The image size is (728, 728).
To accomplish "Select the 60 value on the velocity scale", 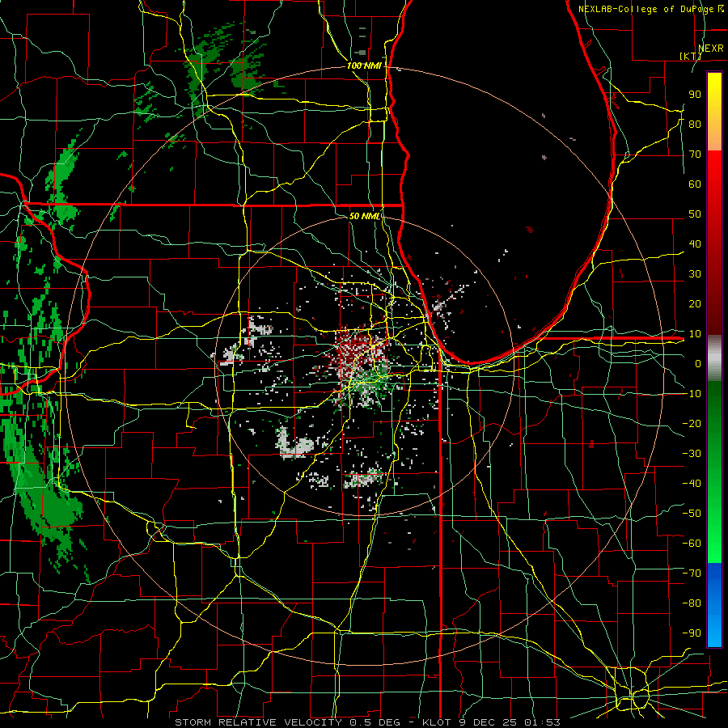I will [x=695, y=184].
